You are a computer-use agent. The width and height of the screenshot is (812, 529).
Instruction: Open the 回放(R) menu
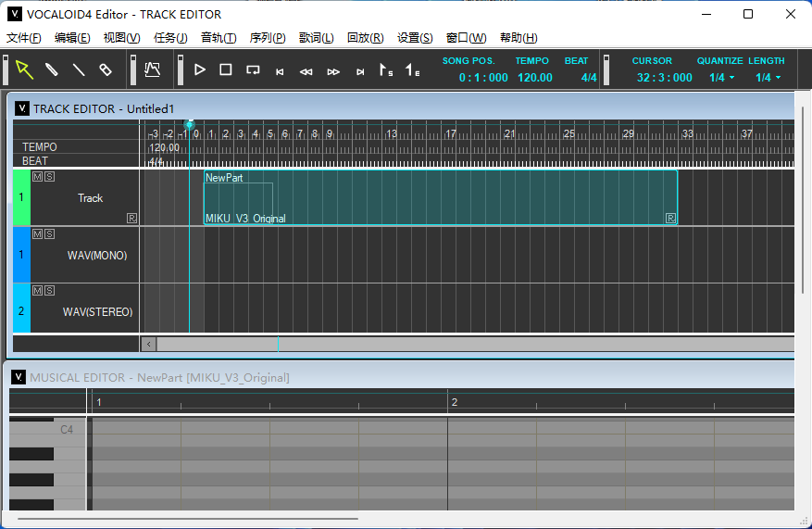(365, 38)
